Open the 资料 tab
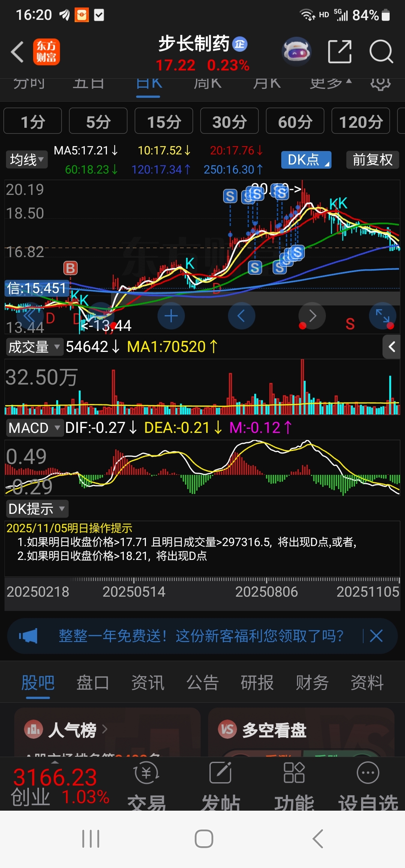This screenshot has height=868, width=405. (x=367, y=683)
